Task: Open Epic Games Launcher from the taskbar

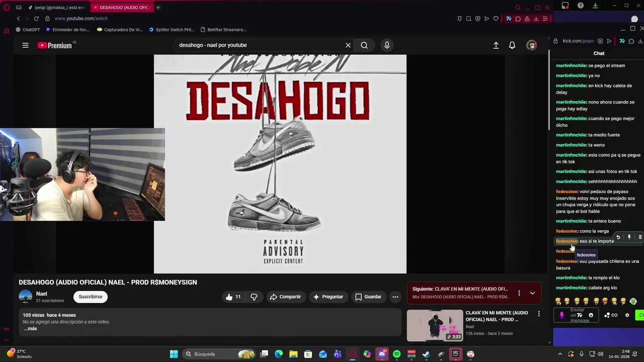Action: [455, 354]
